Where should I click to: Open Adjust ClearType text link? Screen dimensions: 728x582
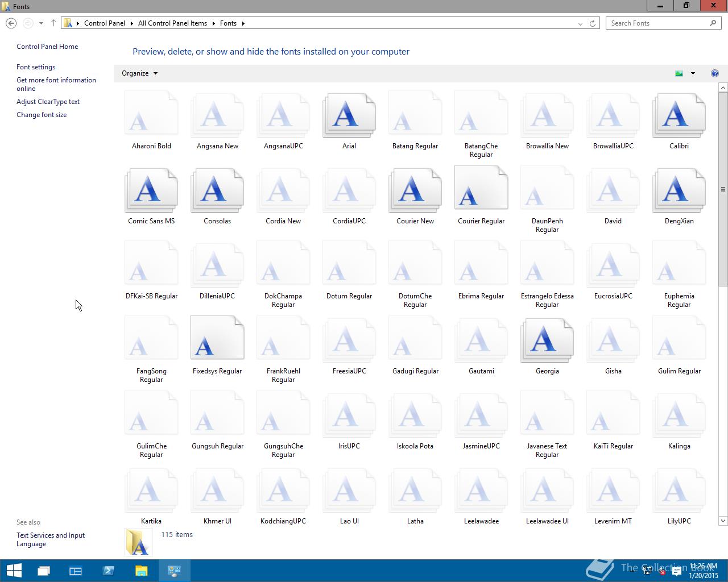[x=48, y=102]
